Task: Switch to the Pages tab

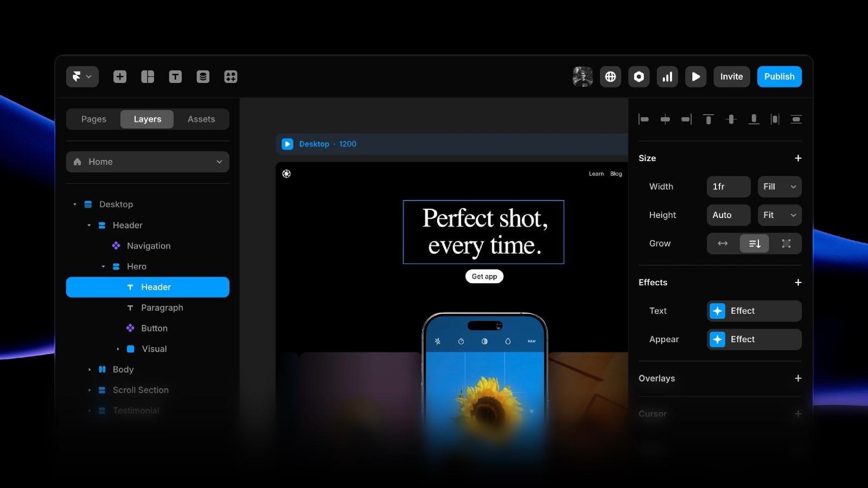Action: pyautogui.click(x=93, y=119)
